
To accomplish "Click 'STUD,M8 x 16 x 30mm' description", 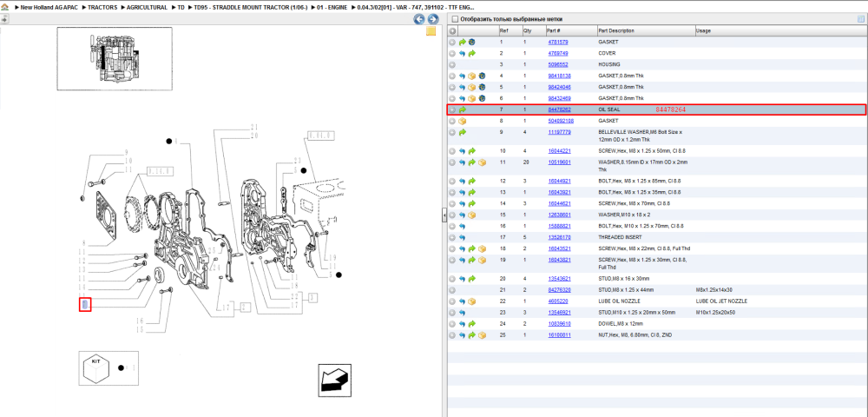I will [624, 279].
